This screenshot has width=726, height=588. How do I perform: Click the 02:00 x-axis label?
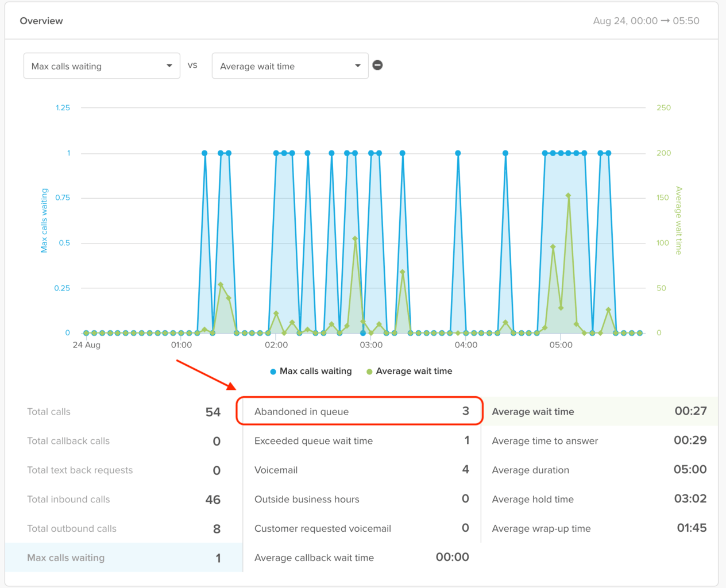[x=276, y=345]
